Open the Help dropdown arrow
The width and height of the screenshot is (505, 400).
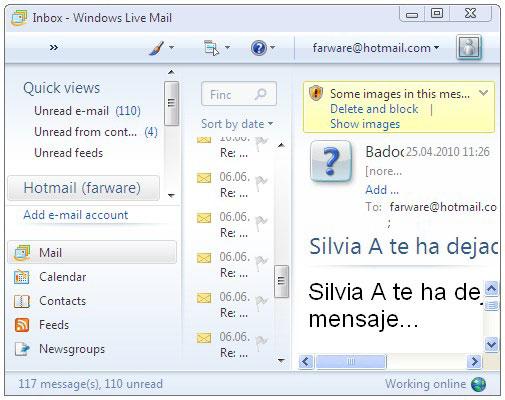coord(273,48)
